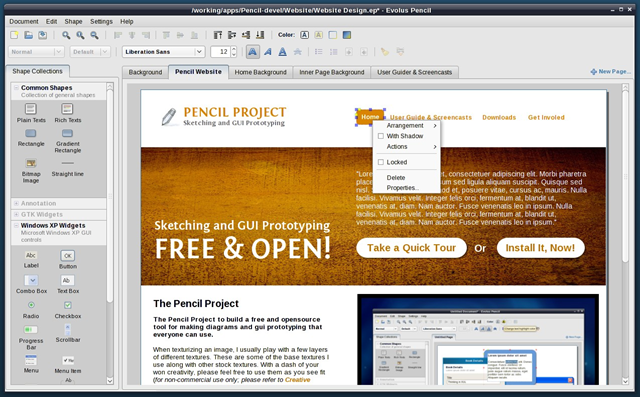Pick the Plain Texts shape icon

tap(31, 109)
